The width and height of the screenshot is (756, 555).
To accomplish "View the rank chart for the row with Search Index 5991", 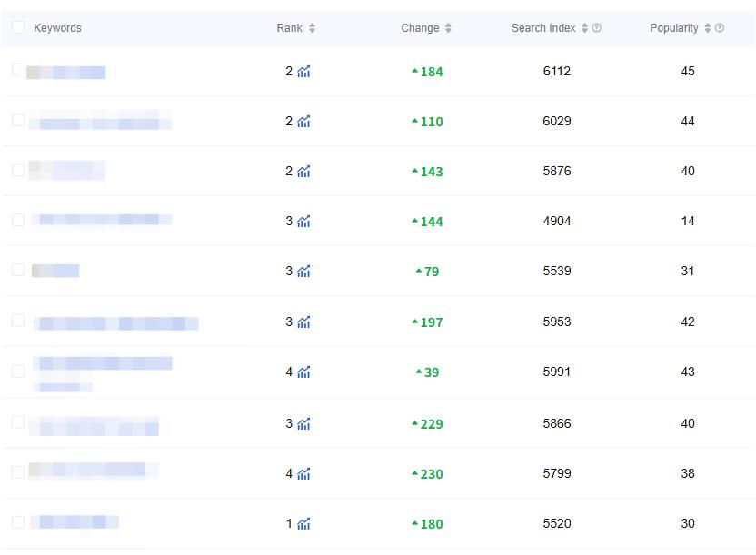I will pyautogui.click(x=303, y=372).
